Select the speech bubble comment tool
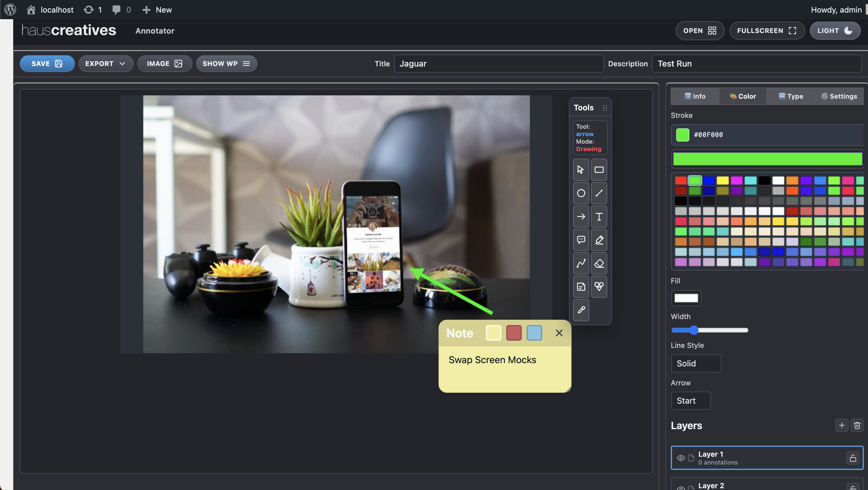 pos(581,240)
